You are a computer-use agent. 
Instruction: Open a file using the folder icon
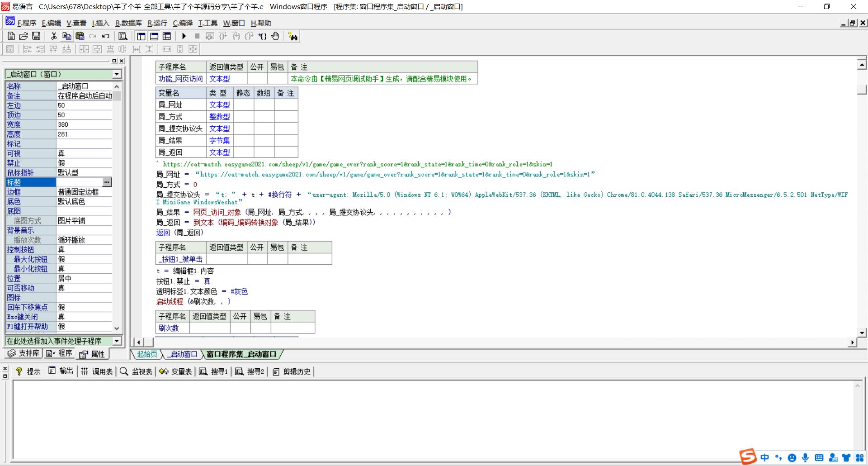click(24, 36)
